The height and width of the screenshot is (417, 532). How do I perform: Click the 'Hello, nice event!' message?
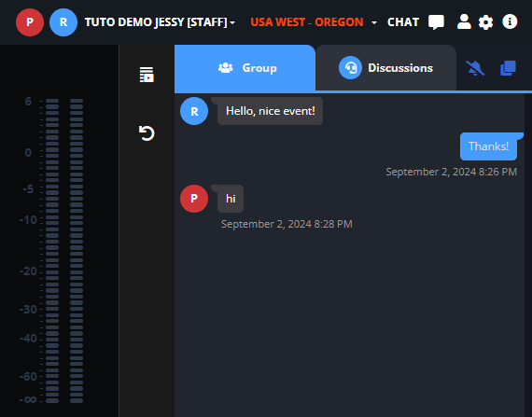coord(270,111)
